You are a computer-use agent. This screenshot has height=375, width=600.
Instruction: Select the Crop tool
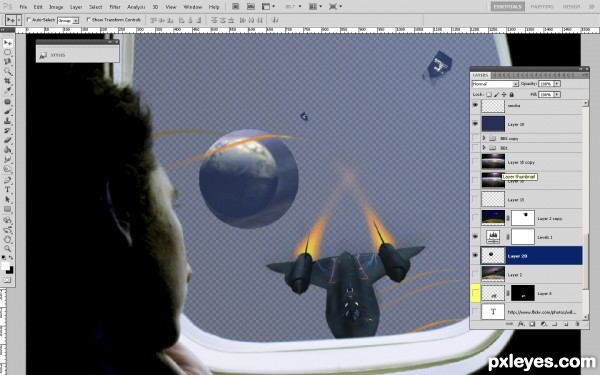pyautogui.click(x=7, y=81)
